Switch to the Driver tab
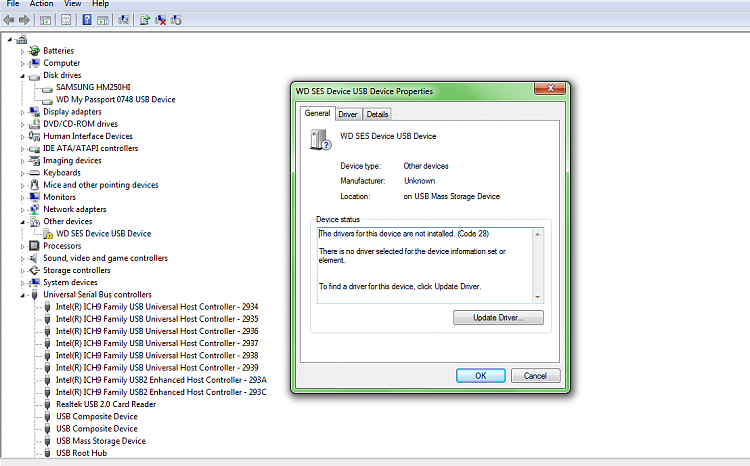 (x=348, y=114)
